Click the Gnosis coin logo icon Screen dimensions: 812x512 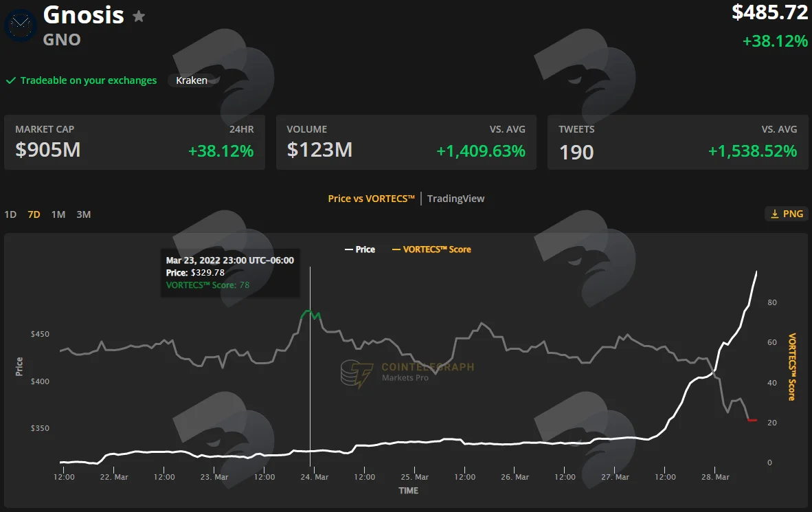point(21,26)
